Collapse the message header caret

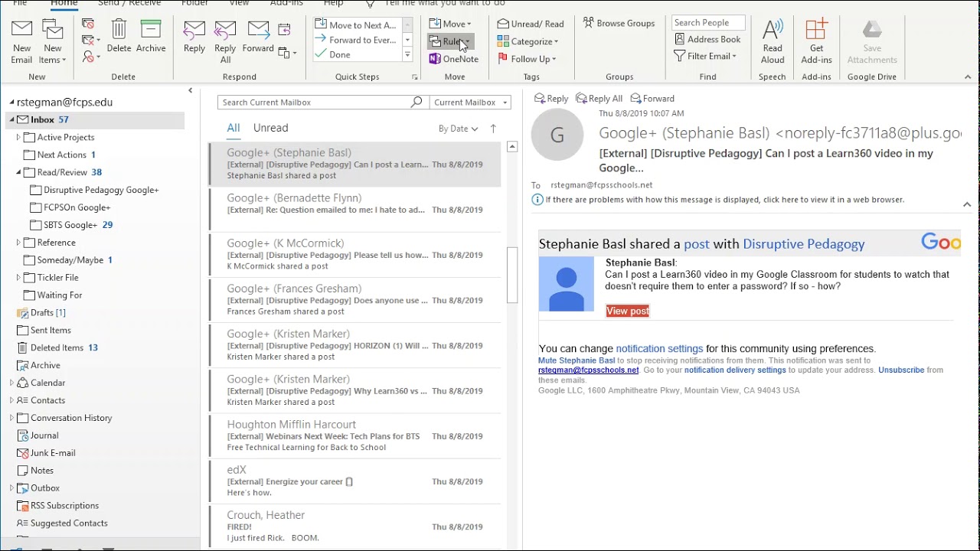tap(967, 204)
